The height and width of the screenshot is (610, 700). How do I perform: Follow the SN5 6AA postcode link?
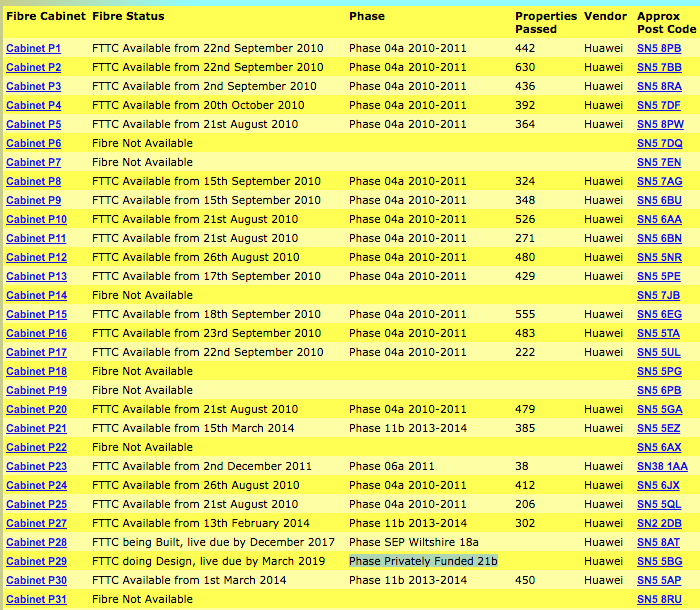pos(659,219)
